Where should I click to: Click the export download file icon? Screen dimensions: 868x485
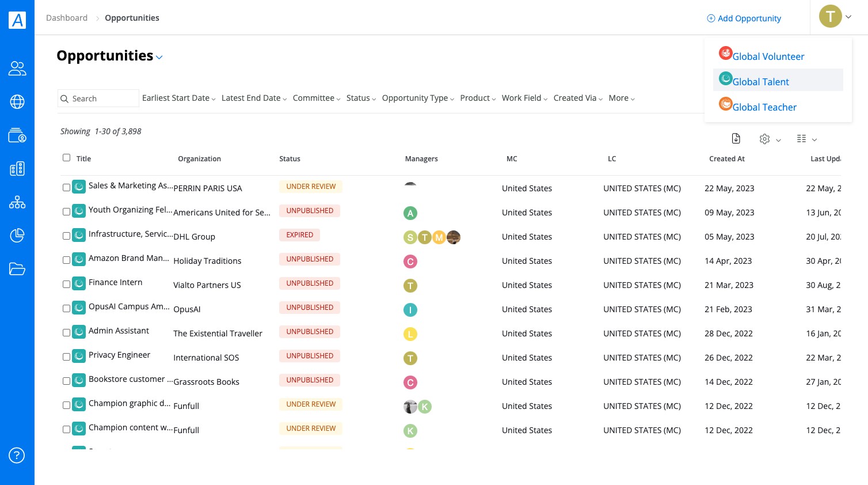click(736, 138)
